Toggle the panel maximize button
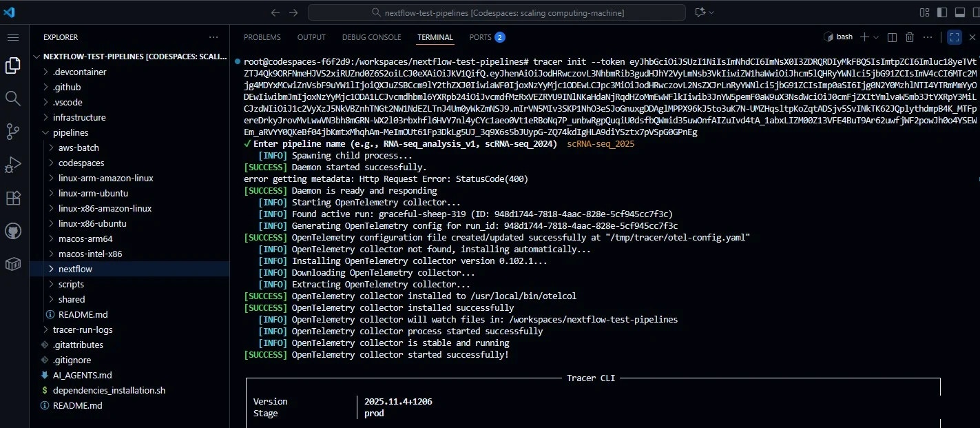Viewport: 980px width, 428px height. 954,37
